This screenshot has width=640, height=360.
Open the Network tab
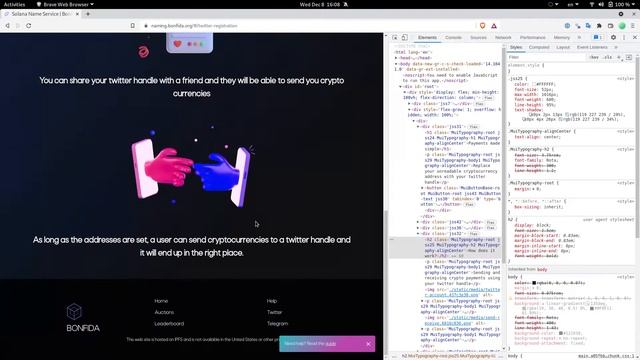[x=503, y=38]
